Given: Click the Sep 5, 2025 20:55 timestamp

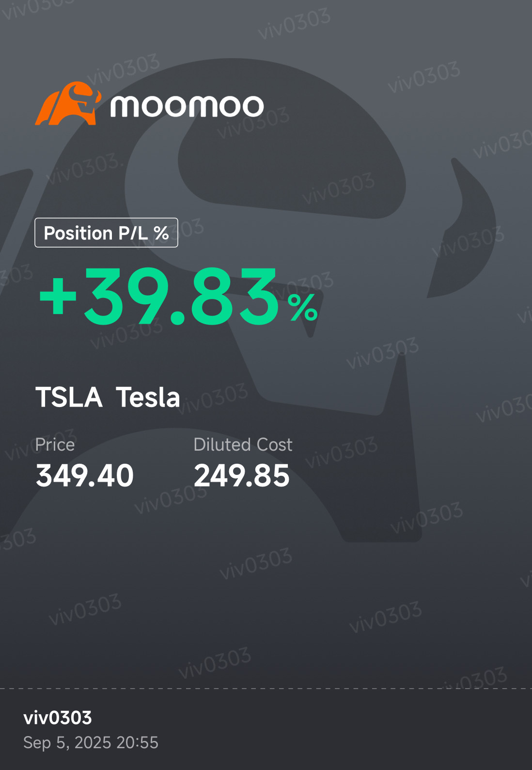Looking at the screenshot, I should 91,742.
